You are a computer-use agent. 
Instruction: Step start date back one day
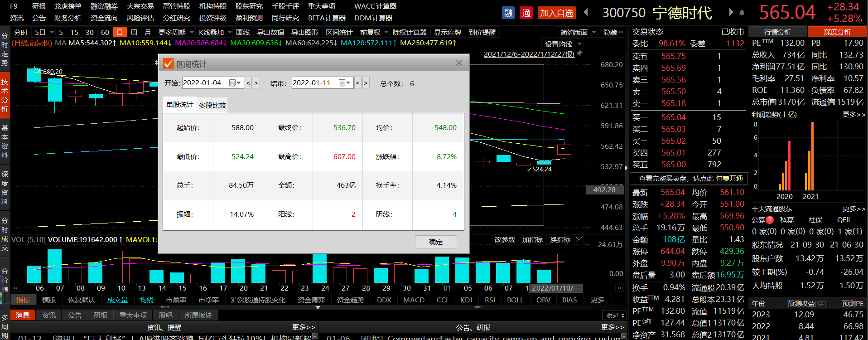point(248,83)
